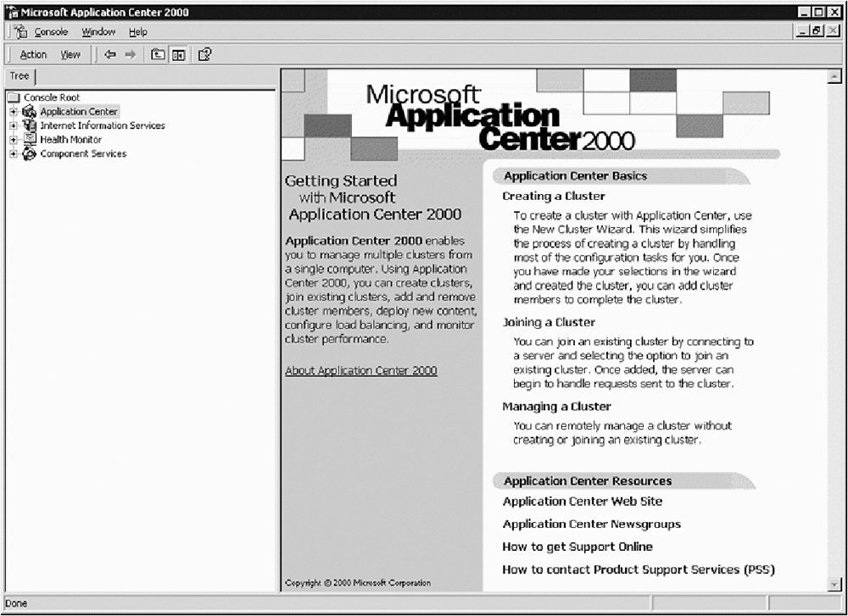Click the Application Center node icon
The image size is (848, 616).
point(29,112)
